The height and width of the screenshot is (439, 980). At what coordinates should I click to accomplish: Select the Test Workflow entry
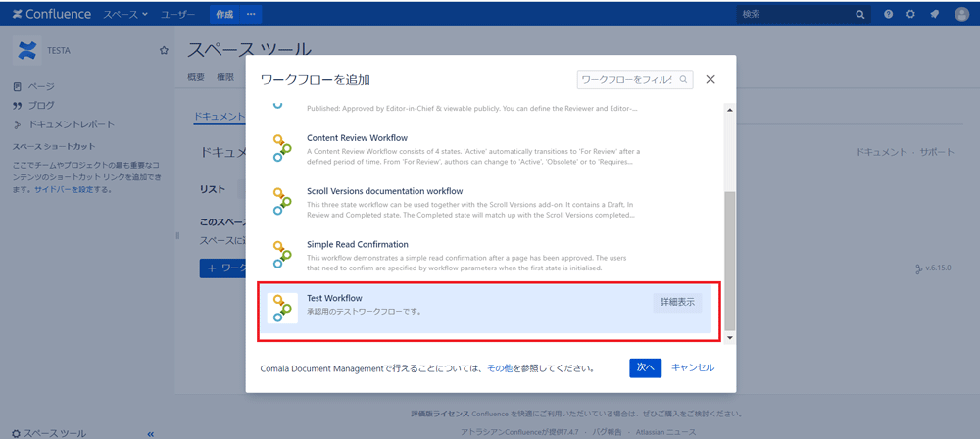tap(488, 309)
